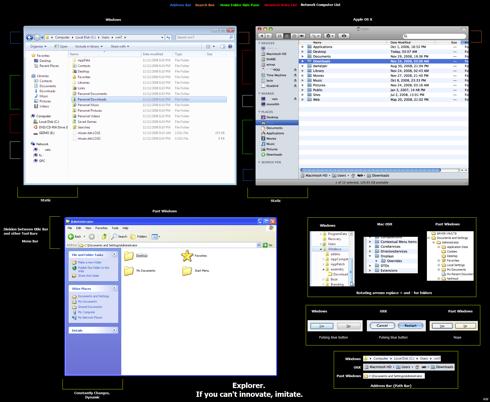The height and width of the screenshot is (402, 490).
Task: Click the Finder search field
Action: (434, 36)
